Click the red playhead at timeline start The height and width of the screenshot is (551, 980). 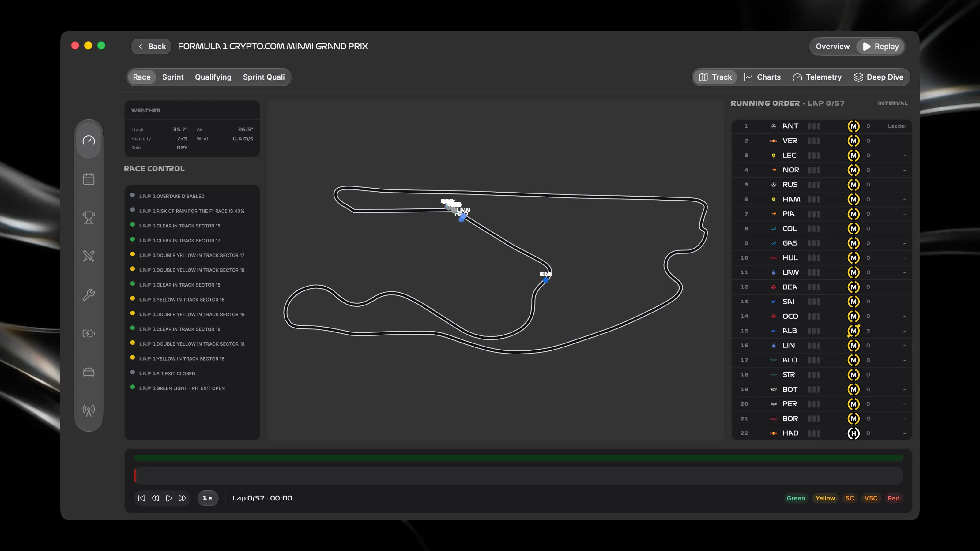pos(135,476)
